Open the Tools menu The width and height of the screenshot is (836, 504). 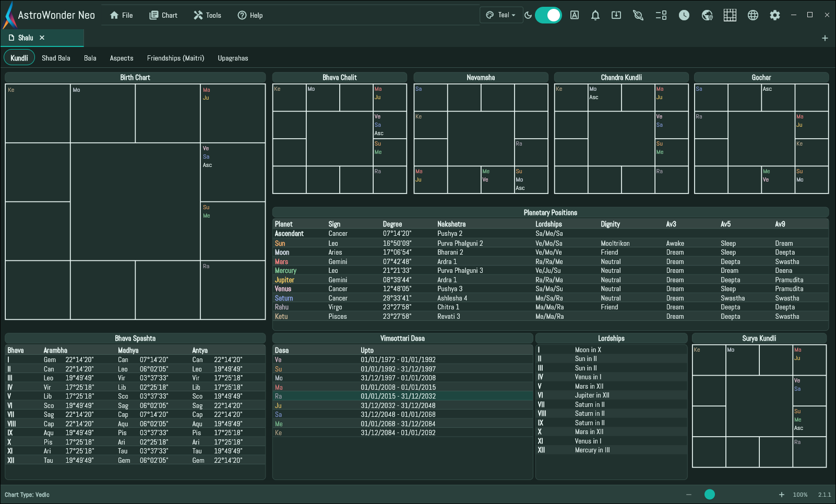[x=207, y=15]
